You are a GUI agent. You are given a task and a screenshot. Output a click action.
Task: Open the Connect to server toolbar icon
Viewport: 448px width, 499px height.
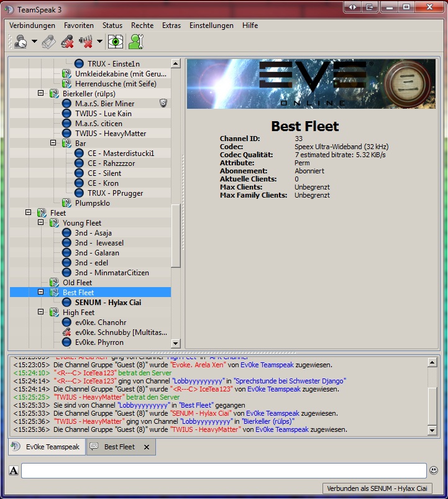(x=21, y=42)
